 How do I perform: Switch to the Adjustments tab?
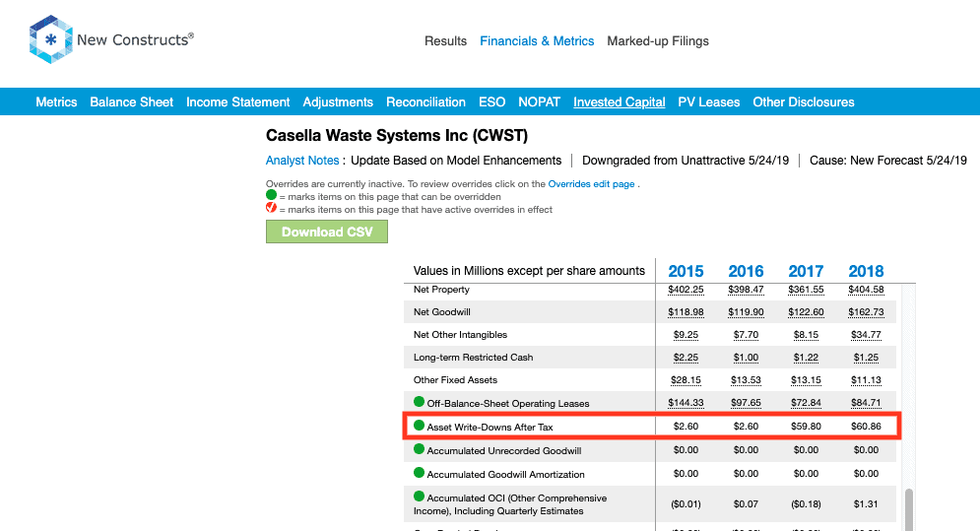pos(338,101)
